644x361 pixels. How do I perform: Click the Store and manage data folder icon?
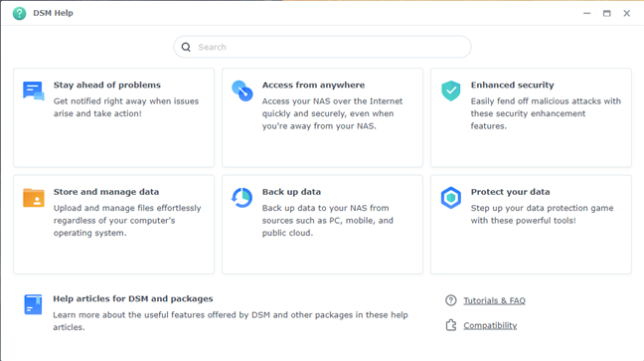coord(34,198)
